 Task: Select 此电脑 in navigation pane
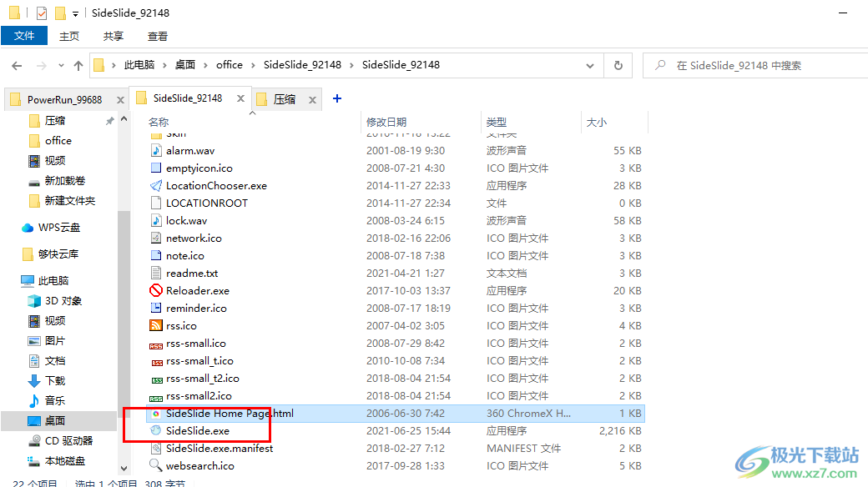coord(53,280)
